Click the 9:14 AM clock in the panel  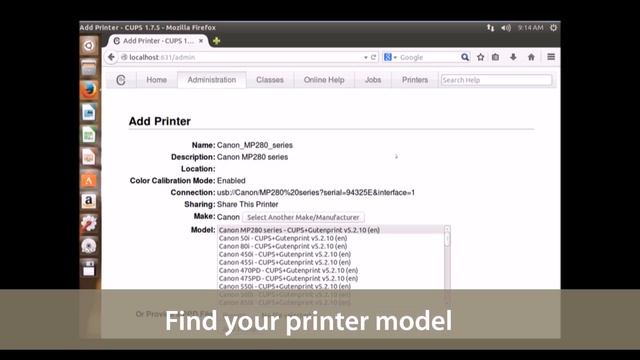click(x=530, y=28)
